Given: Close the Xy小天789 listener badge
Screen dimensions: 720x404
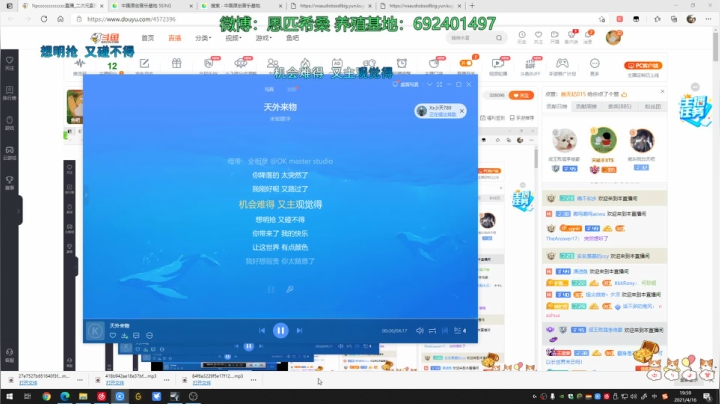Looking at the screenshot, I should click(462, 111).
